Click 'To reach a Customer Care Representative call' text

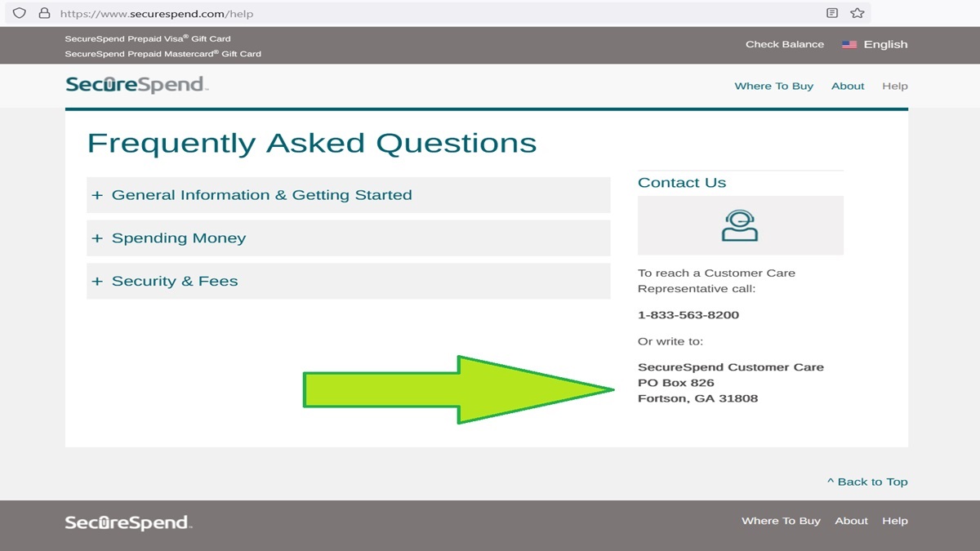coord(716,281)
